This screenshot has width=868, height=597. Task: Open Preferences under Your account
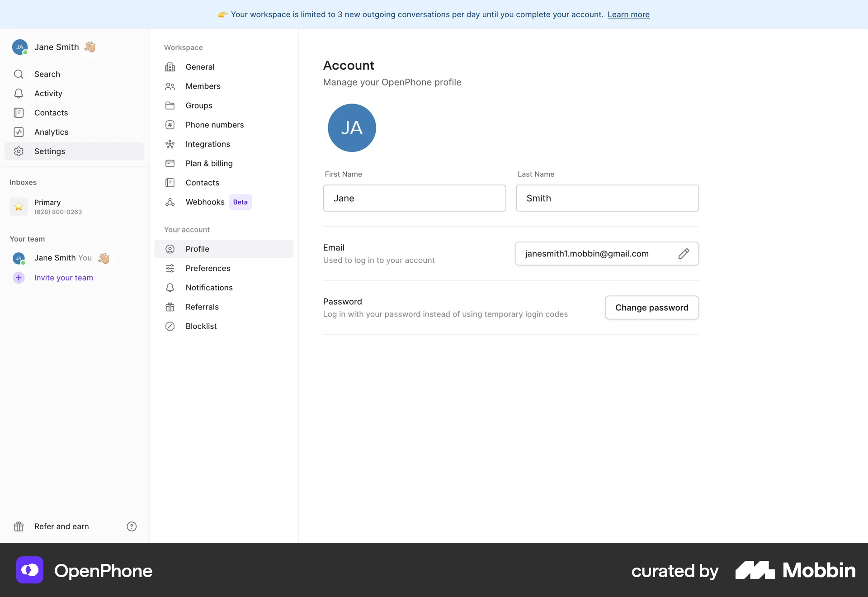(x=208, y=268)
